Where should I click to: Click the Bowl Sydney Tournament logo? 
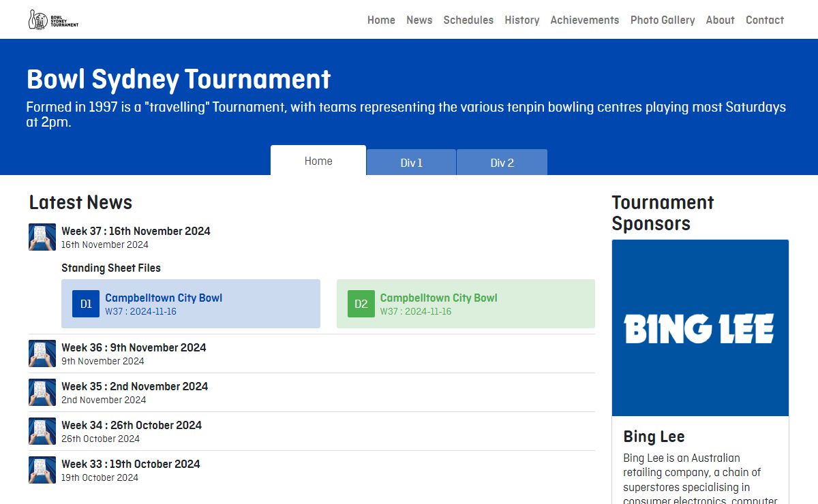tap(53, 20)
